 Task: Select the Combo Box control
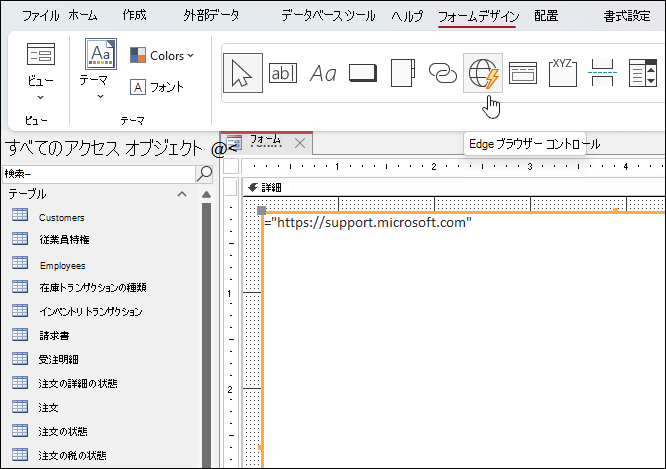coord(643,73)
